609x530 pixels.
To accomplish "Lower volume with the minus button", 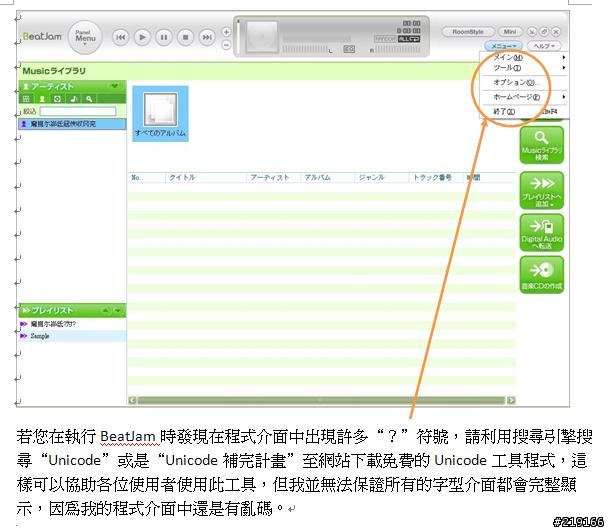I will (x=226, y=45).
